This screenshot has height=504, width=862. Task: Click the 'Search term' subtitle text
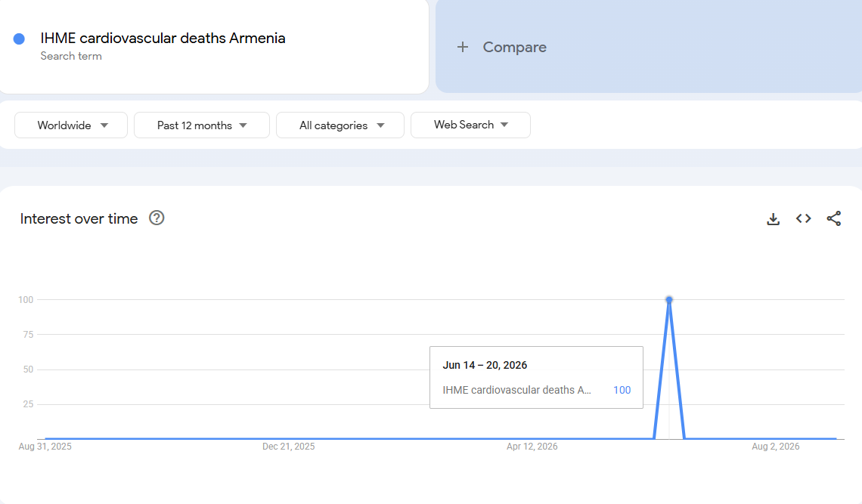click(x=71, y=56)
